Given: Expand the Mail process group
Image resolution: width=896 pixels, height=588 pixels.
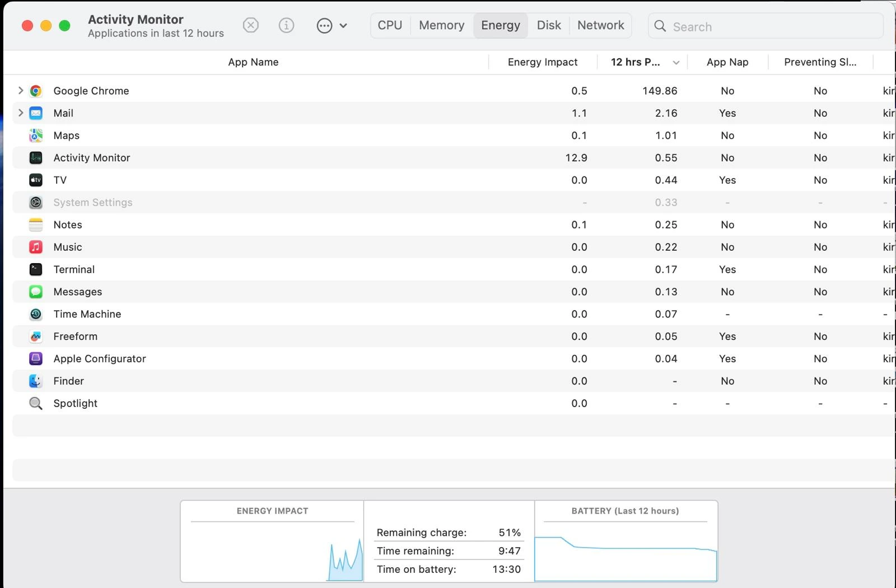Looking at the screenshot, I should pos(21,113).
